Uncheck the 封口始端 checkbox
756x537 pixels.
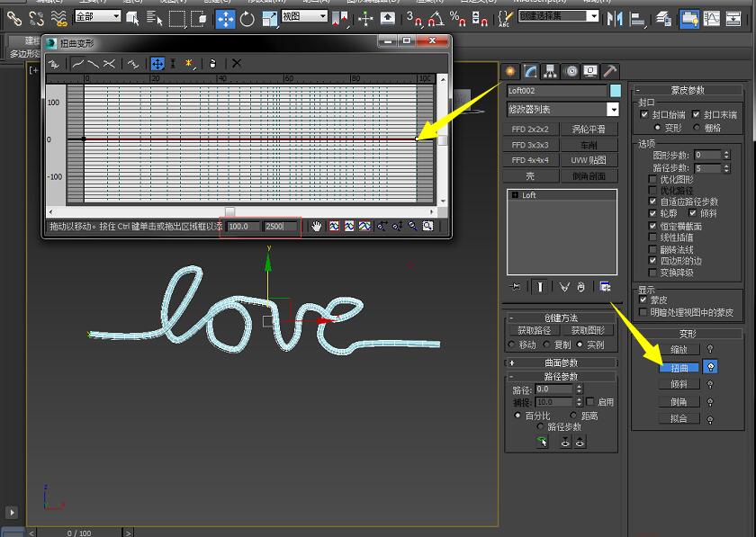[x=643, y=115]
